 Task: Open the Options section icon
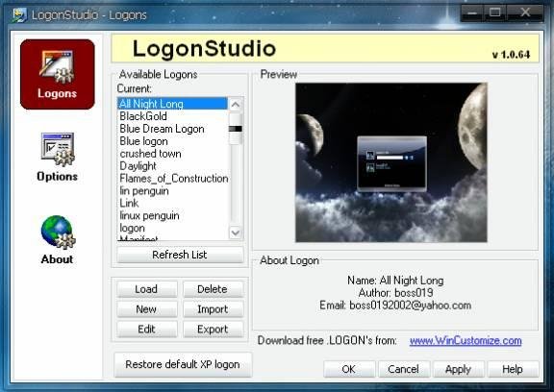click(x=58, y=157)
